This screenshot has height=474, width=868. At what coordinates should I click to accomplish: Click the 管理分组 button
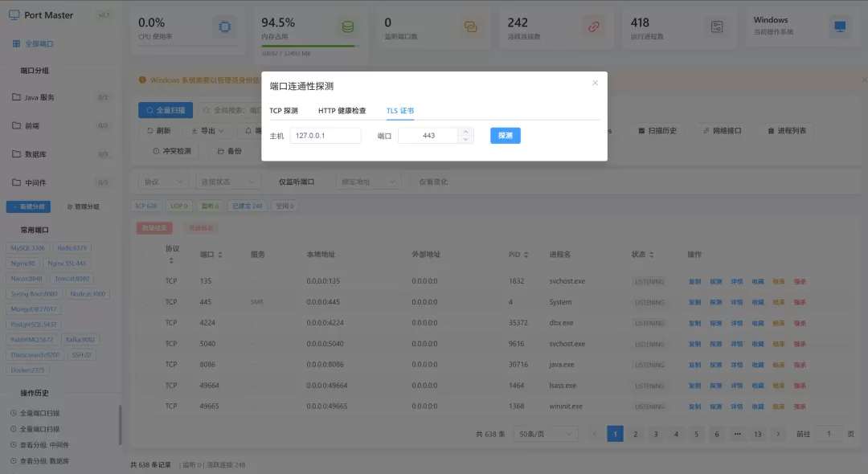(83, 206)
